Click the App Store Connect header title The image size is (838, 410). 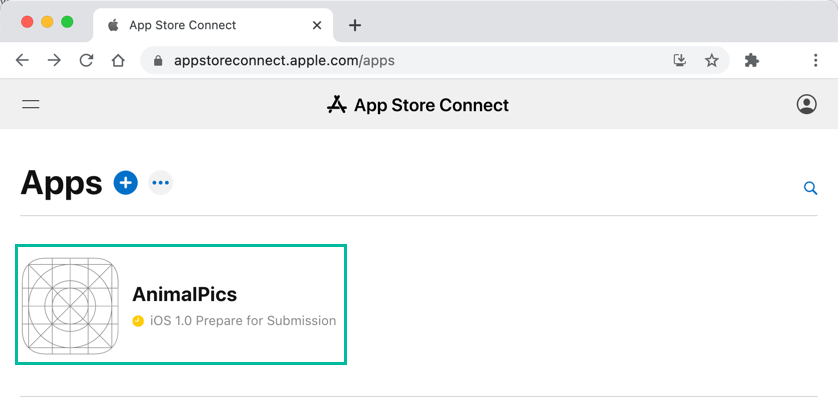(431, 105)
